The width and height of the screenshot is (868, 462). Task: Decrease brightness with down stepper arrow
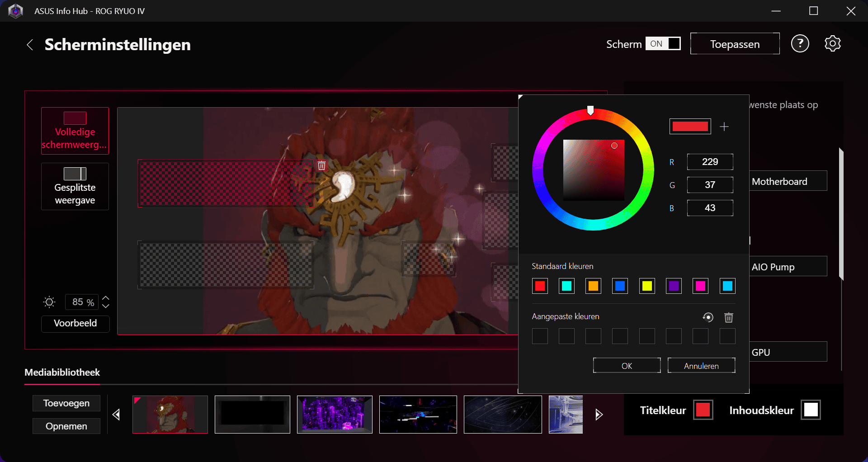(x=106, y=306)
